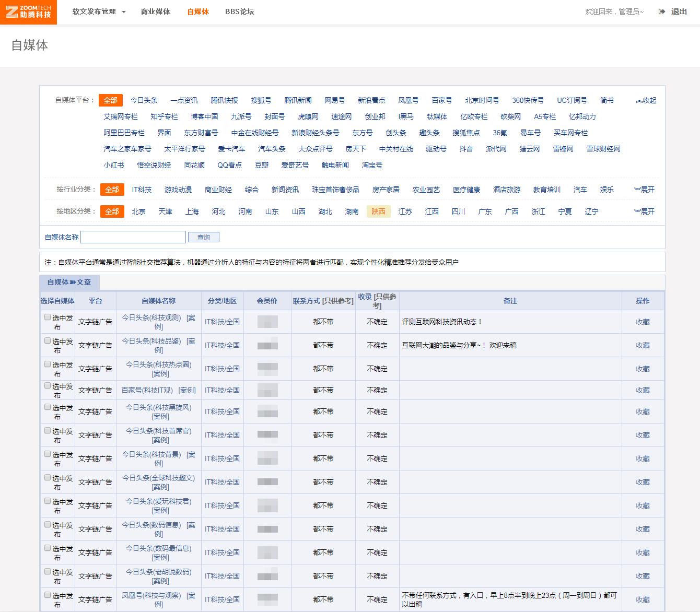
Task: Tick checkbox for 凤凰号(科技与观察) row
Action: point(48,595)
